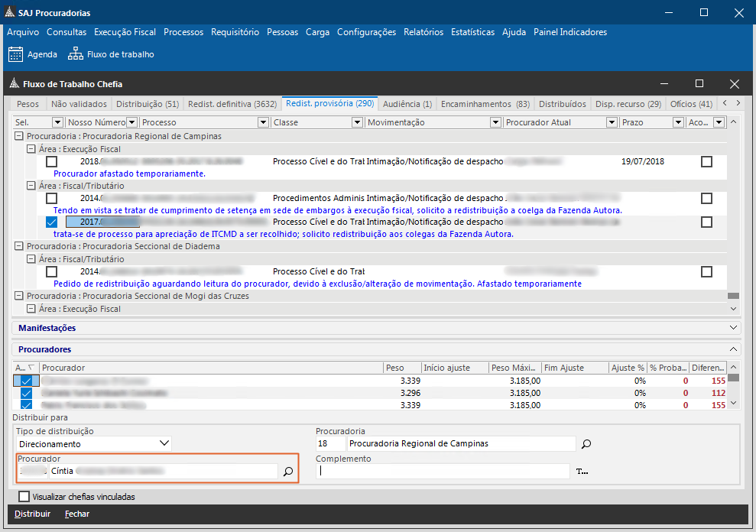Expand the Manifestações panel
Image resolution: width=756 pixels, height=532 pixels.
click(x=733, y=327)
